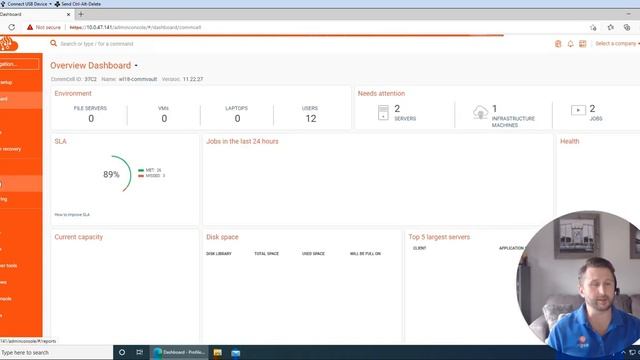Click the sidebar navigation filter box
Image resolution: width=640 pixels, height=360 pixels.
coord(20,64)
